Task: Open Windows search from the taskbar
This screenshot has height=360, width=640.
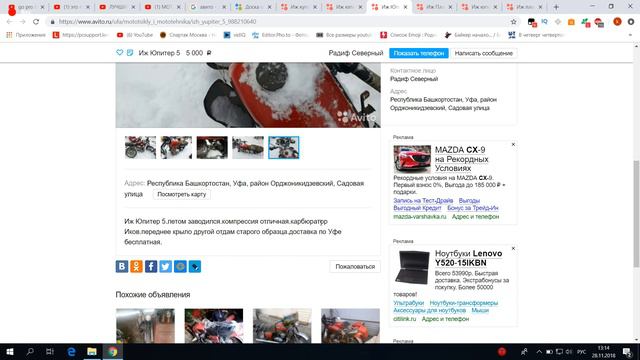Action: 30,351
